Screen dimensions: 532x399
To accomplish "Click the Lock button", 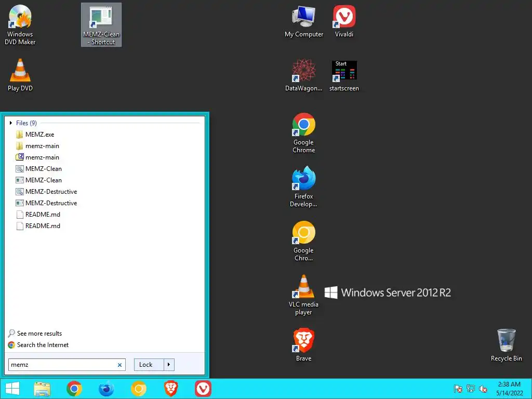I will coord(149,365).
